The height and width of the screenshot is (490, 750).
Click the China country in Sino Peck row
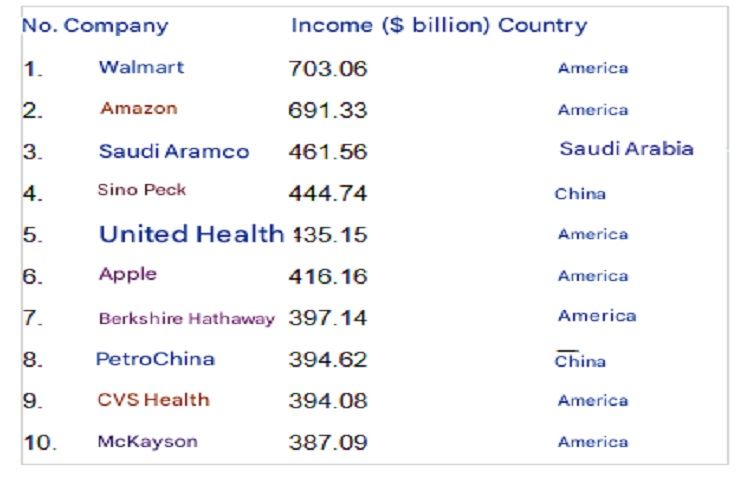coord(580,194)
